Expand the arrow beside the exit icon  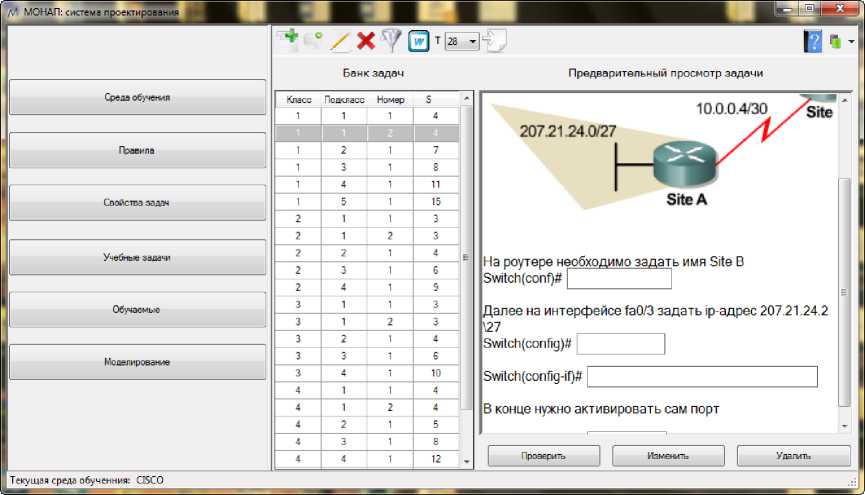point(851,42)
